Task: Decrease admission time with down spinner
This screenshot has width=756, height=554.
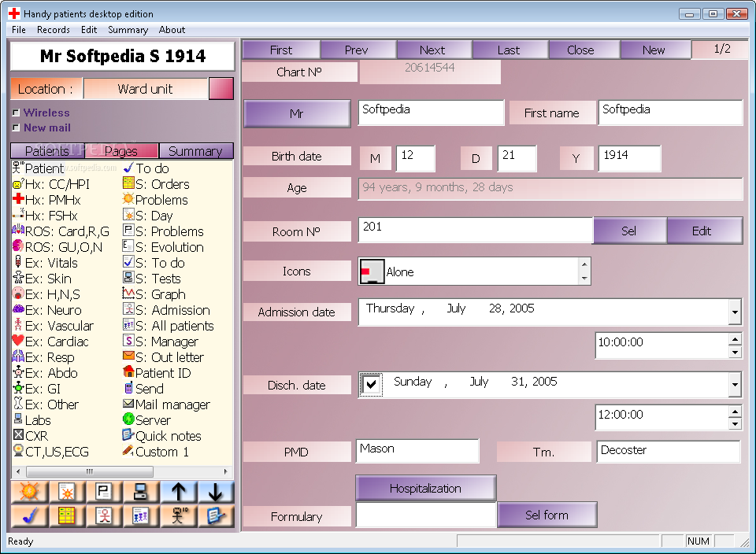Action: (734, 352)
